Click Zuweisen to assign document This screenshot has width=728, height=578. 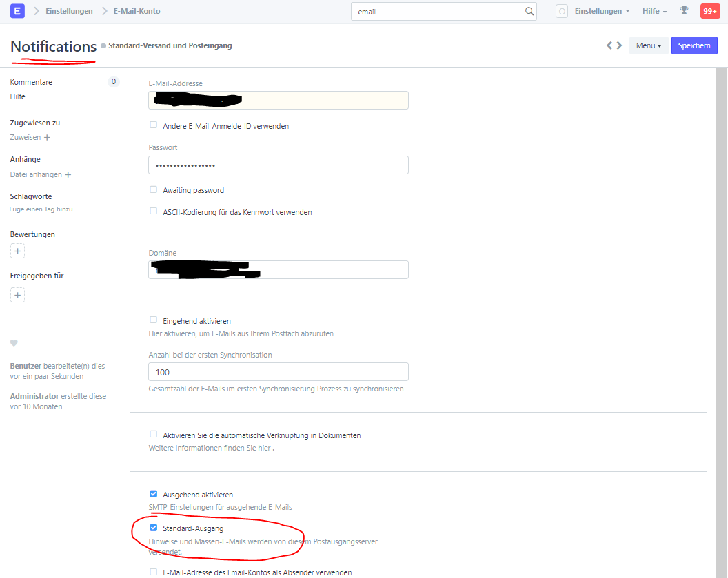point(26,137)
